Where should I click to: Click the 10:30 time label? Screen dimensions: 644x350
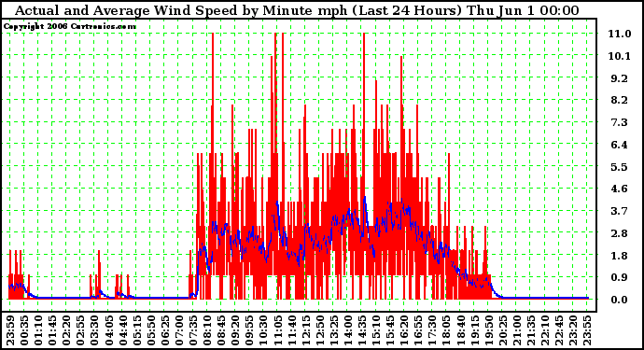pos(264,330)
